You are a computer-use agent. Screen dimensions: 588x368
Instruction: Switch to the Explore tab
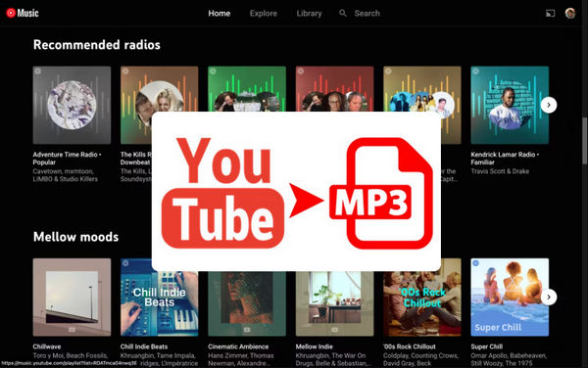(x=264, y=14)
